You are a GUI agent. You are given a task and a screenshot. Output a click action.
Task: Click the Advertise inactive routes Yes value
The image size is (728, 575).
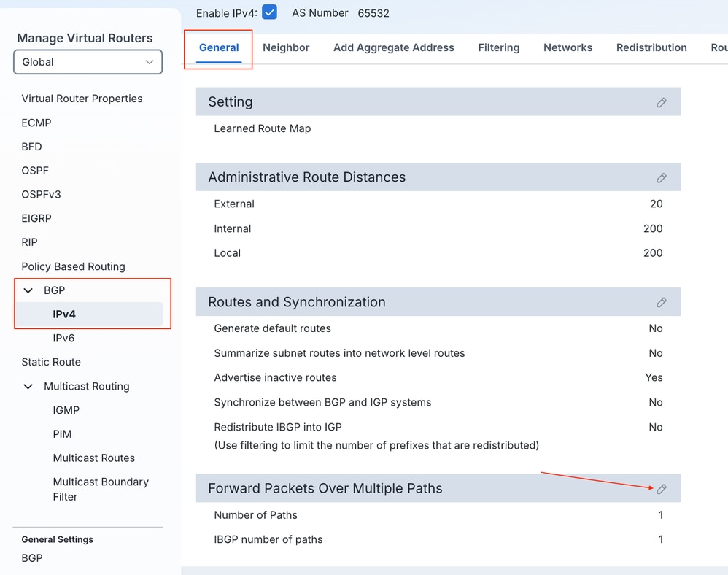pos(654,377)
